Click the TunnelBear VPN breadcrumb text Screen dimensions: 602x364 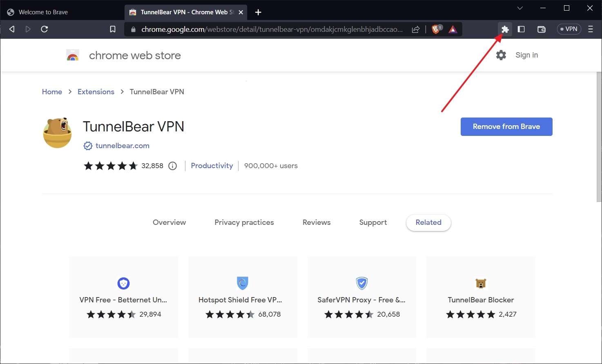click(157, 92)
